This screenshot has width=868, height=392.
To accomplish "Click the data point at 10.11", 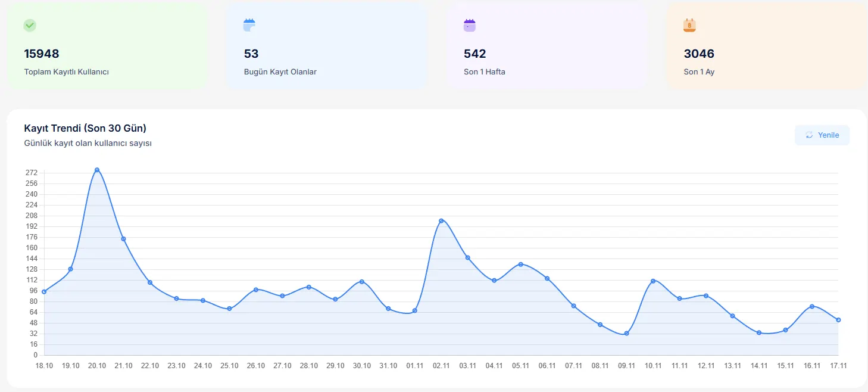I will [653, 281].
